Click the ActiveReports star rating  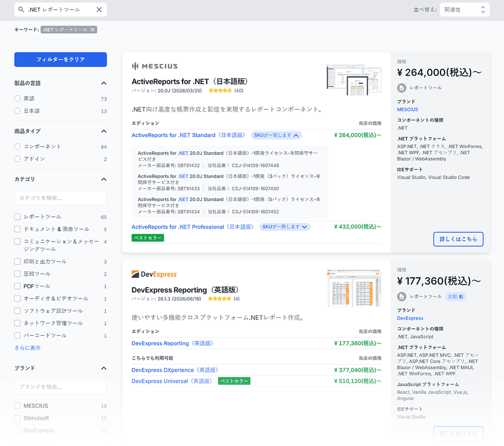click(x=220, y=90)
